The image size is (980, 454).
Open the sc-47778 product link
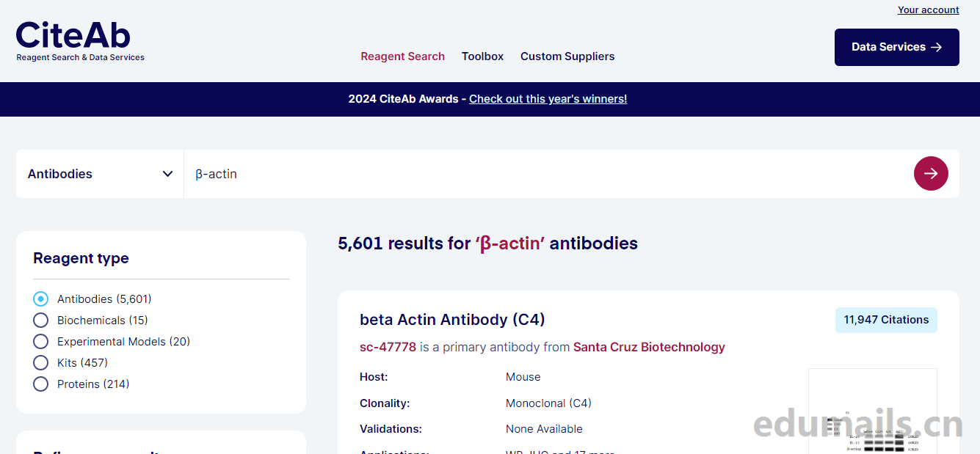(388, 347)
